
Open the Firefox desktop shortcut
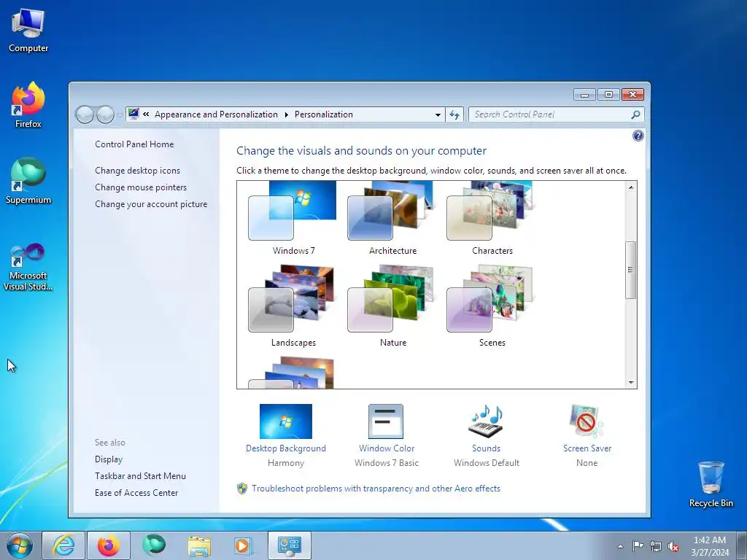click(x=28, y=105)
